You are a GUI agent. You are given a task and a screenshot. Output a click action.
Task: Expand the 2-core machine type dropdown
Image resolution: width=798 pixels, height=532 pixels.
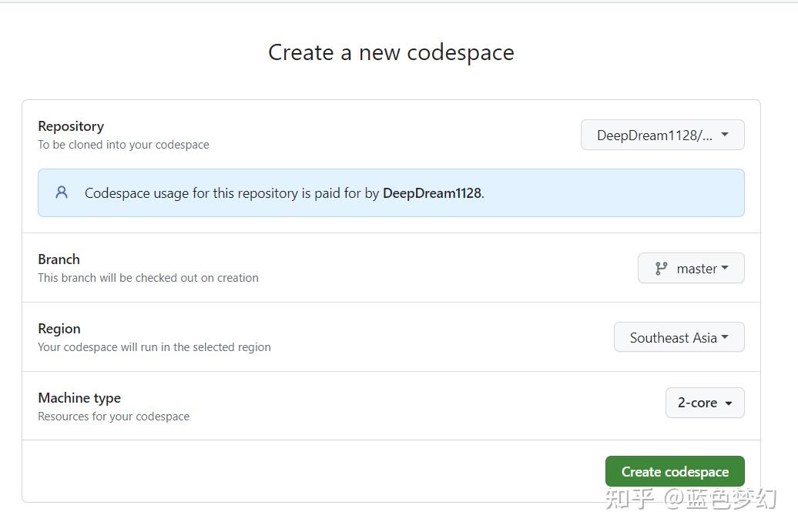point(704,403)
